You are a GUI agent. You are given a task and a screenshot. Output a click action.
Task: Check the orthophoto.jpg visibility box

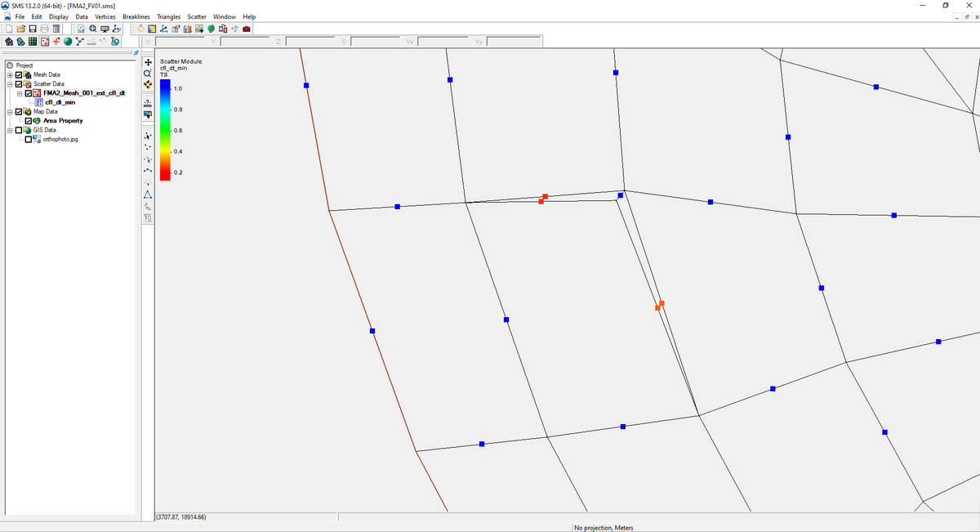[29, 139]
